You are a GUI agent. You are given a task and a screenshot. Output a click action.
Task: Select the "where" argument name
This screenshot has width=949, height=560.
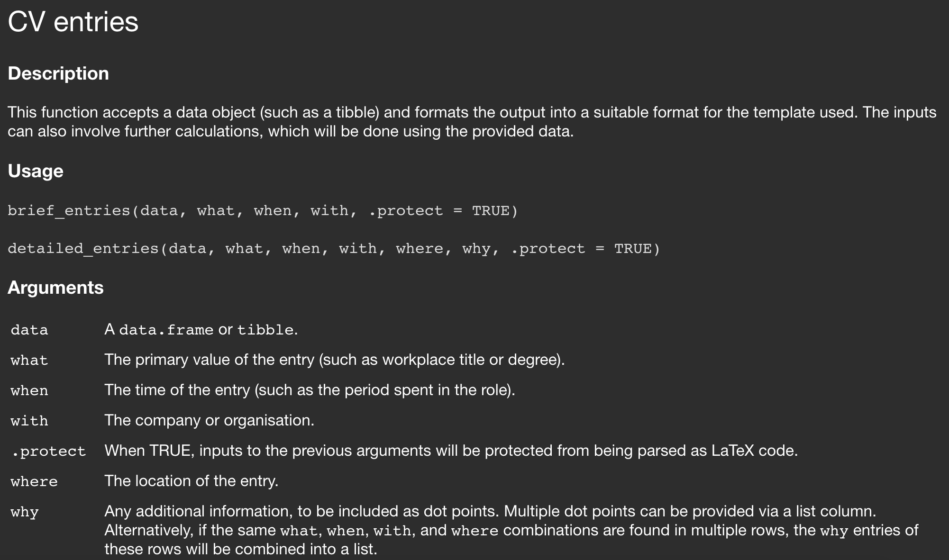(34, 481)
